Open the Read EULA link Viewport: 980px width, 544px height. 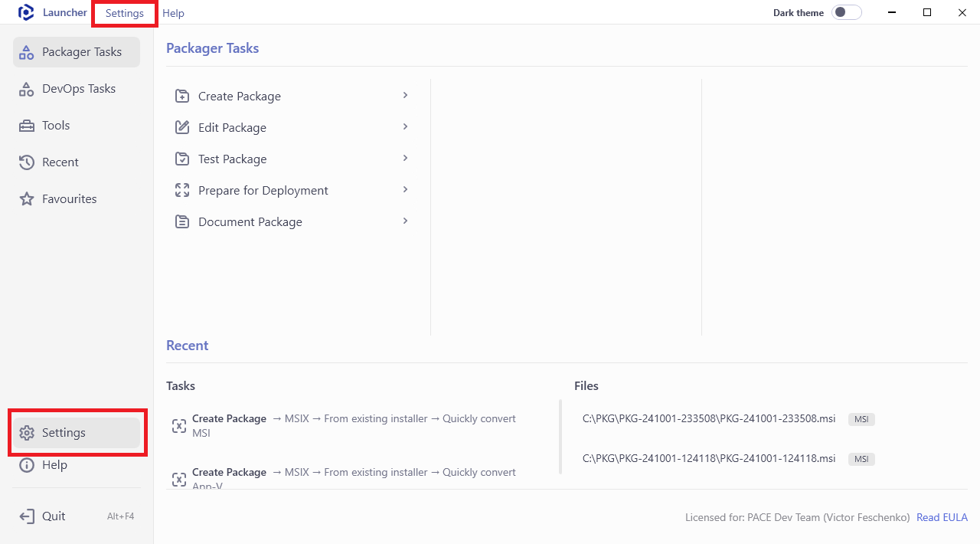(x=942, y=518)
